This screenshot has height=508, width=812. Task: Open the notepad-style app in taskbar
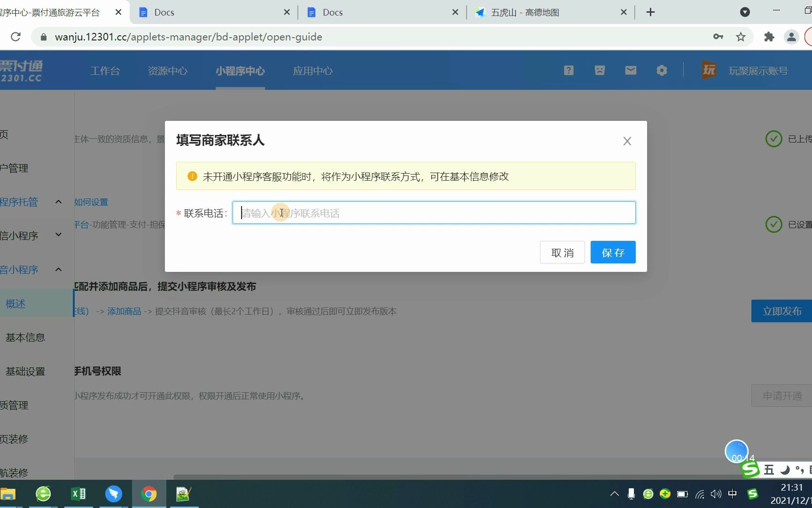pos(184,494)
